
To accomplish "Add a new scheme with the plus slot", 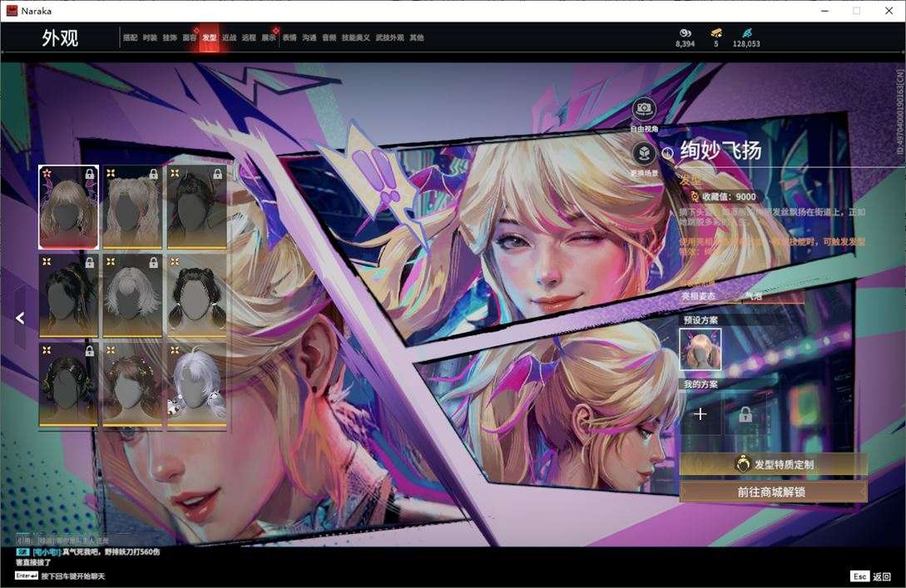I will tap(701, 414).
